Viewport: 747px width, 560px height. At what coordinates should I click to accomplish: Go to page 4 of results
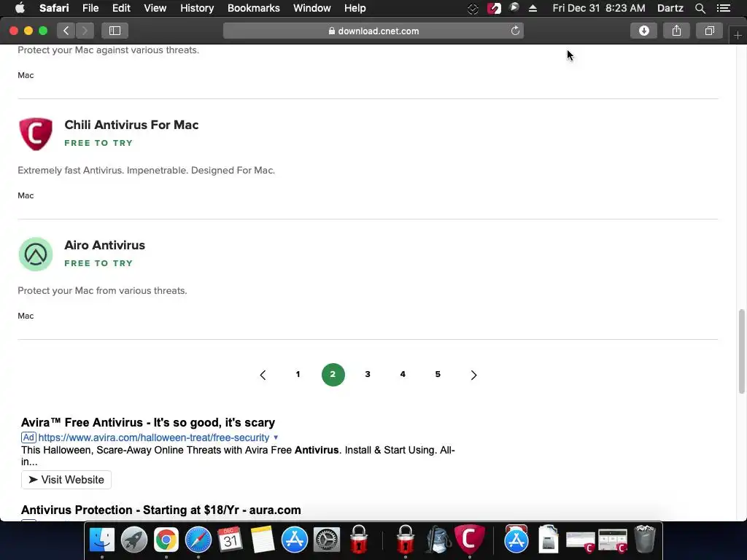403,374
